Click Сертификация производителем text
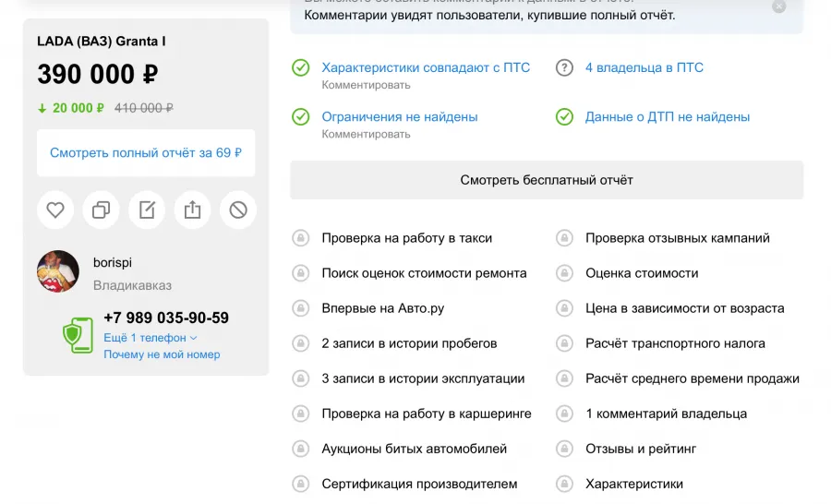 coord(420,484)
